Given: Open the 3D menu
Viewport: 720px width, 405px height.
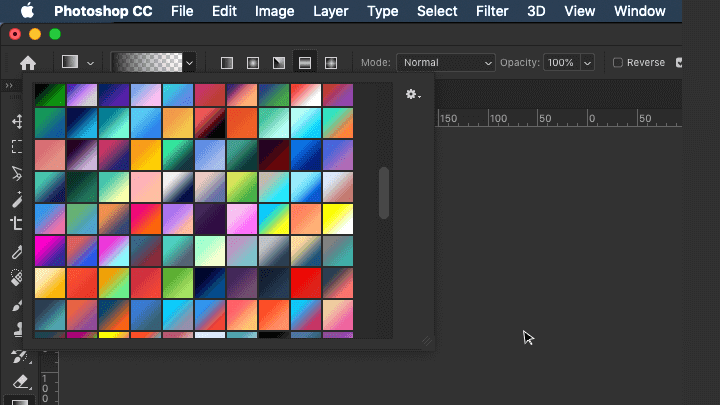Looking at the screenshot, I should pyautogui.click(x=536, y=11).
